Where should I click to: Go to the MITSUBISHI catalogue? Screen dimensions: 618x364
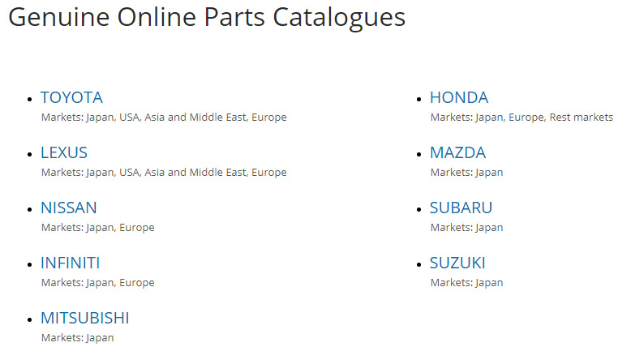tap(84, 319)
